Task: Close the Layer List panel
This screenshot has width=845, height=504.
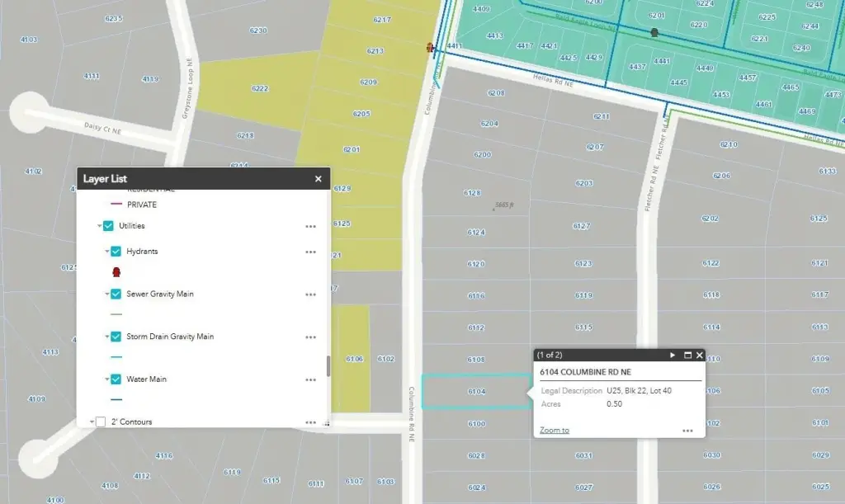Action: [x=319, y=178]
